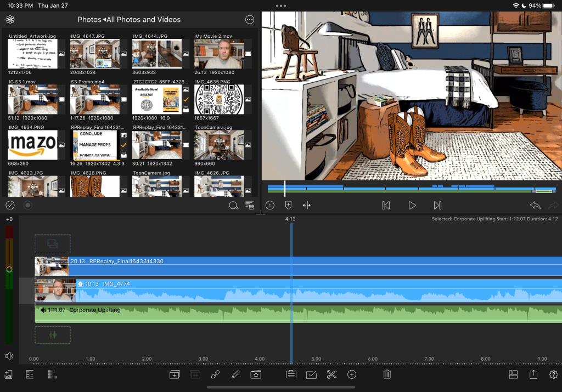
Task: Toggle the speaker mute icon on mixer
Action: [9, 356]
